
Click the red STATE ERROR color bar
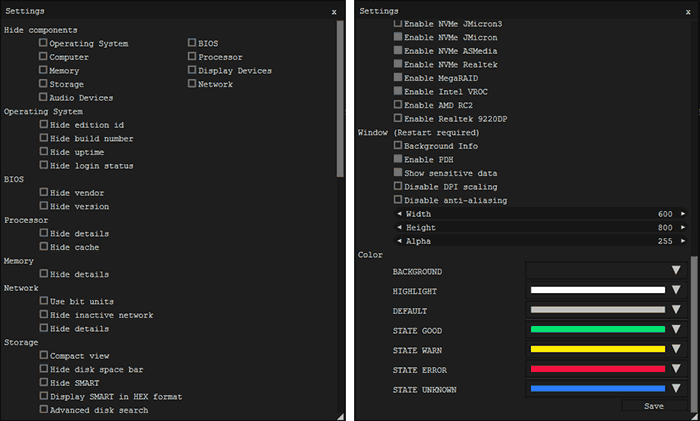point(598,369)
